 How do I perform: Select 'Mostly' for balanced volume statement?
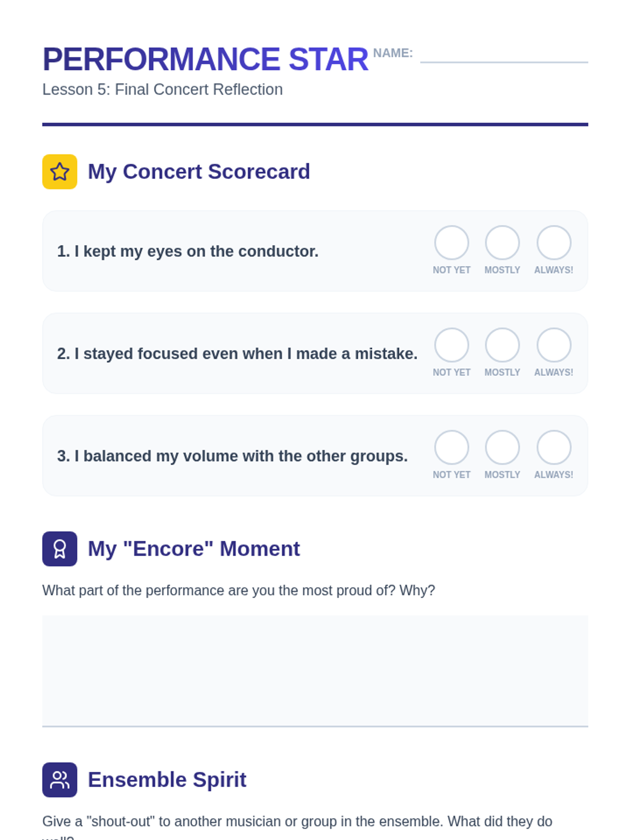[502, 447]
